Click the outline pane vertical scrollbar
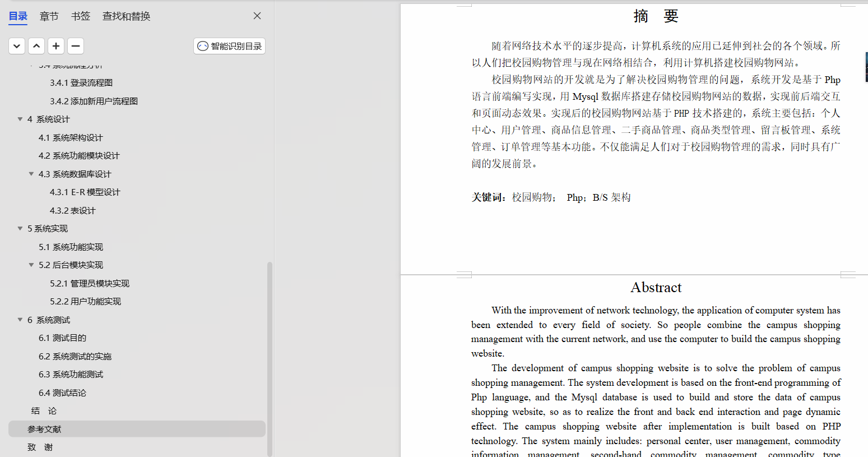 270,359
